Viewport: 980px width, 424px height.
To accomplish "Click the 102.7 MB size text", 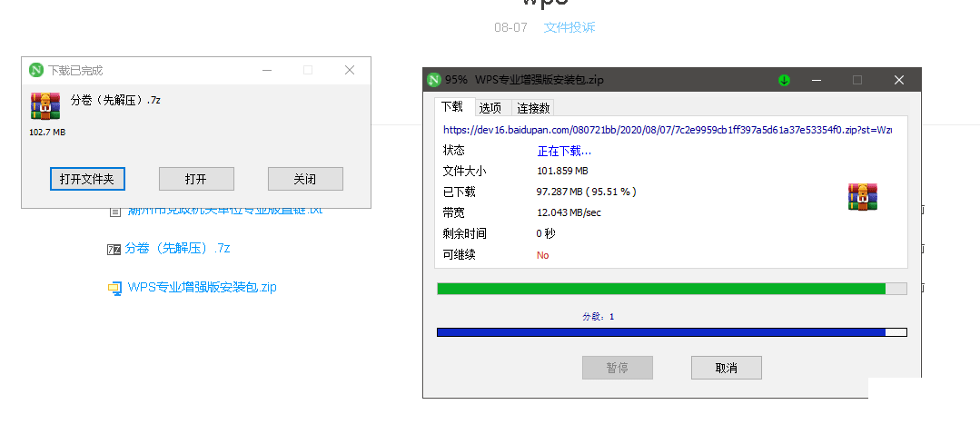I will tap(47, 133).
